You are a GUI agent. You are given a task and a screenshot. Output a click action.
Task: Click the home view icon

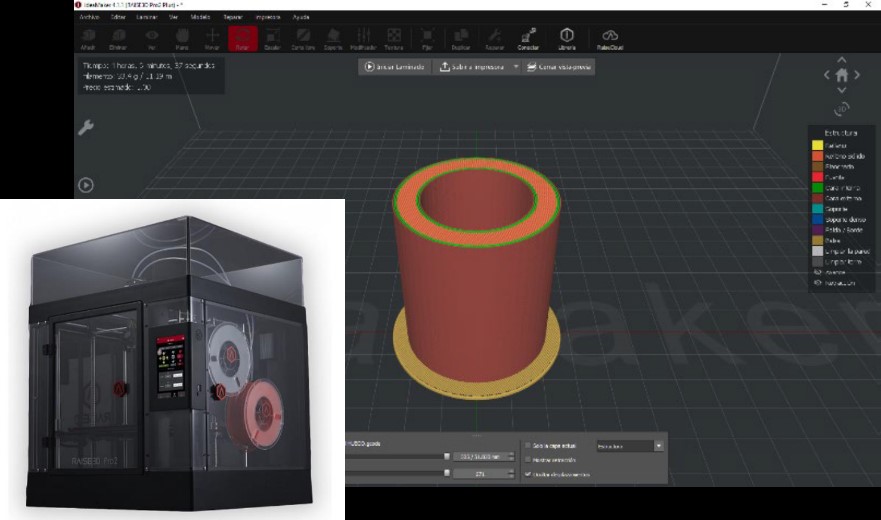842,75
